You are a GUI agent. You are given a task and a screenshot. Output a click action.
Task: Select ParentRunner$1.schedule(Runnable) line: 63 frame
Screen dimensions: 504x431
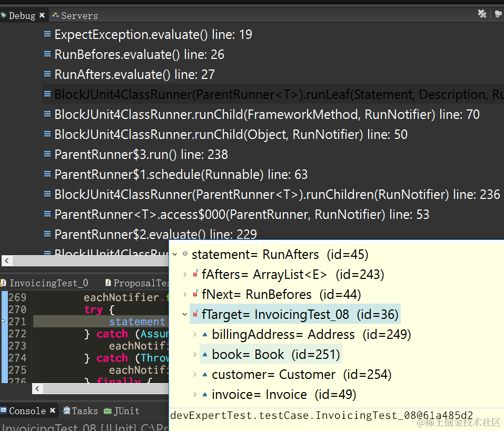click(181, 174)
